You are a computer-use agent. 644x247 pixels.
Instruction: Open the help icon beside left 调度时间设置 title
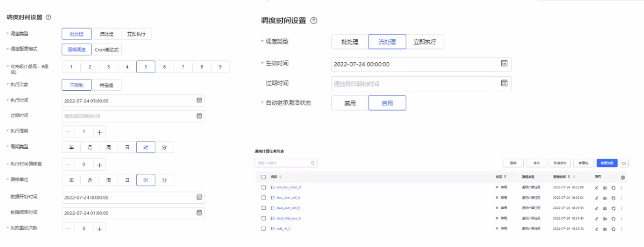[48, 17]
